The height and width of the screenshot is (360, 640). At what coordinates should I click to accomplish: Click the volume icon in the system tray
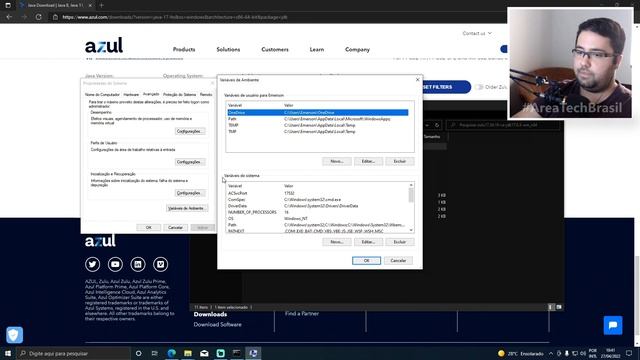(x=583, y=353)
